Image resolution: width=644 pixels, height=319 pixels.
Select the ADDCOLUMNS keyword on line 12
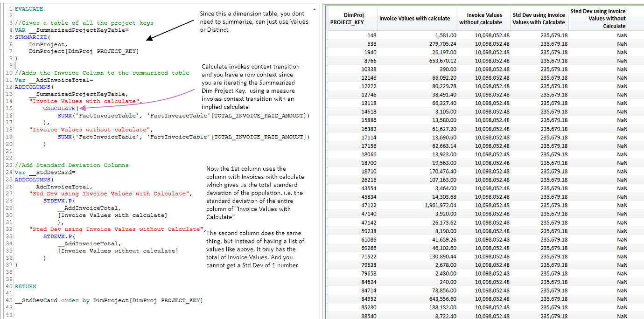31,86
